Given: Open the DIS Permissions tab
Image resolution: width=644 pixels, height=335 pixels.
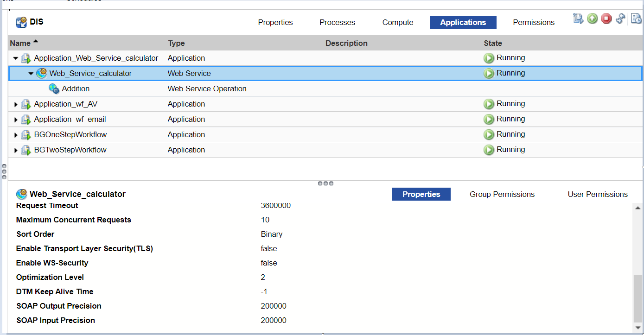Looking at the screenshot, I should [x=534, y=22].
